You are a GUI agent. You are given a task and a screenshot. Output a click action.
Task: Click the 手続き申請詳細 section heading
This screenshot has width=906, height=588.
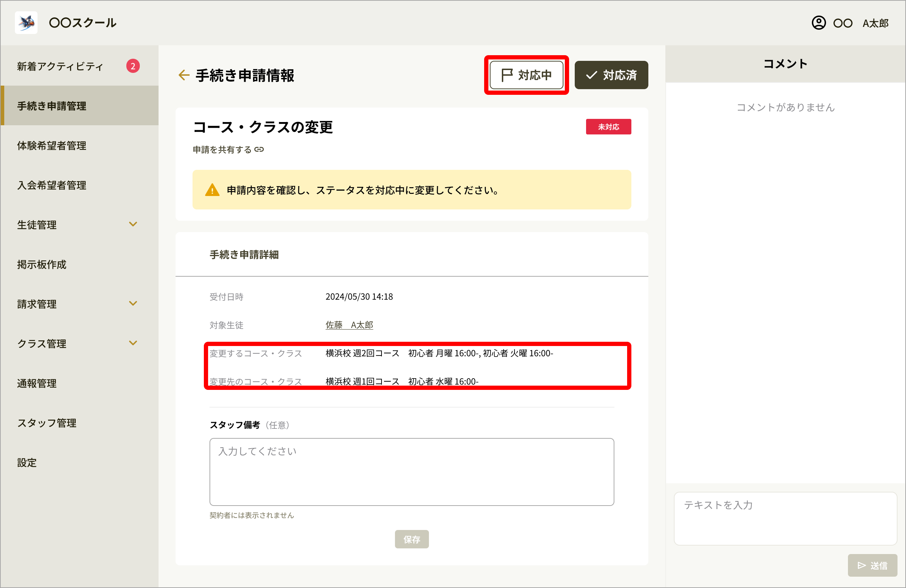click(244, 255)
